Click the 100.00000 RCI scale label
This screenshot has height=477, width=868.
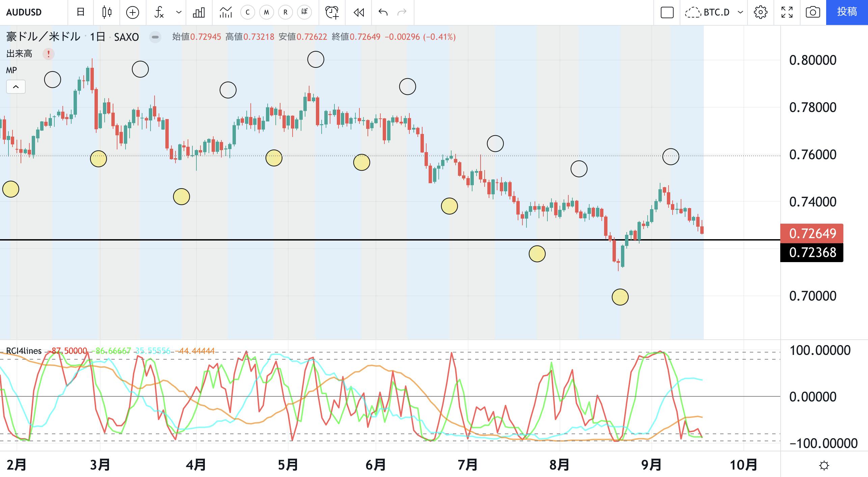(x=820, y=350)
